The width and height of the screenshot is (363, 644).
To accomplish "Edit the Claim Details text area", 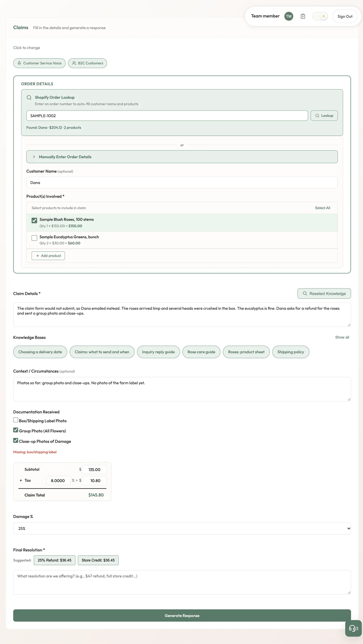I will [x=182, y=315].
